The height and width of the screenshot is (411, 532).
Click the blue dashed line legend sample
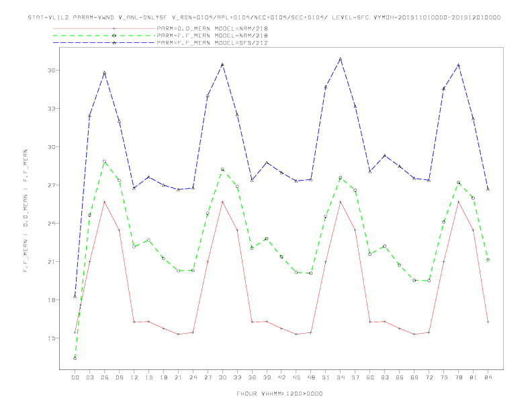tap(104, 43)
